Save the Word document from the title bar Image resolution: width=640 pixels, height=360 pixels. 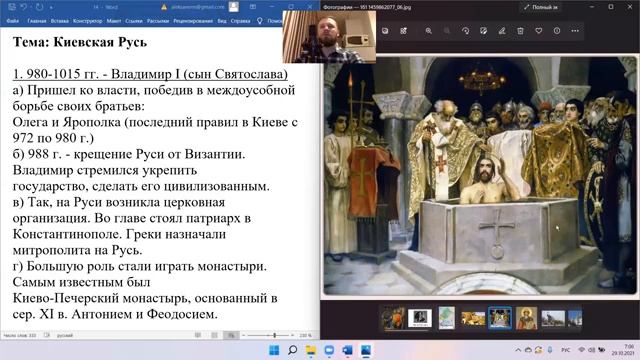(12, 7)
